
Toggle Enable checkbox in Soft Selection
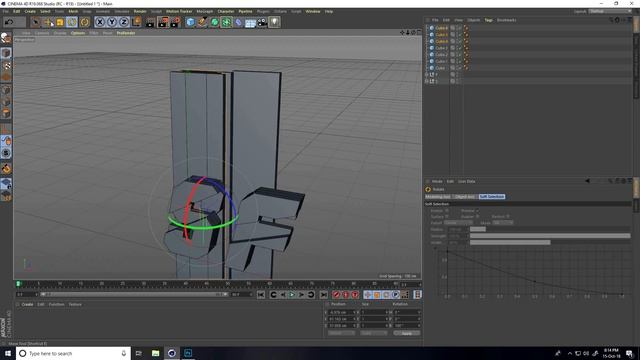tap(447, 211)
